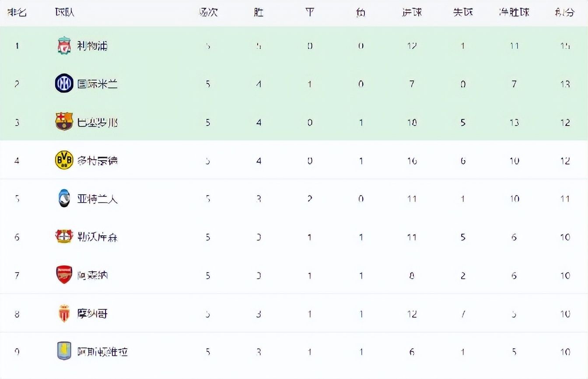Click the Inter Milan club logo
588x379 pixels.
[x=64, y=84]
